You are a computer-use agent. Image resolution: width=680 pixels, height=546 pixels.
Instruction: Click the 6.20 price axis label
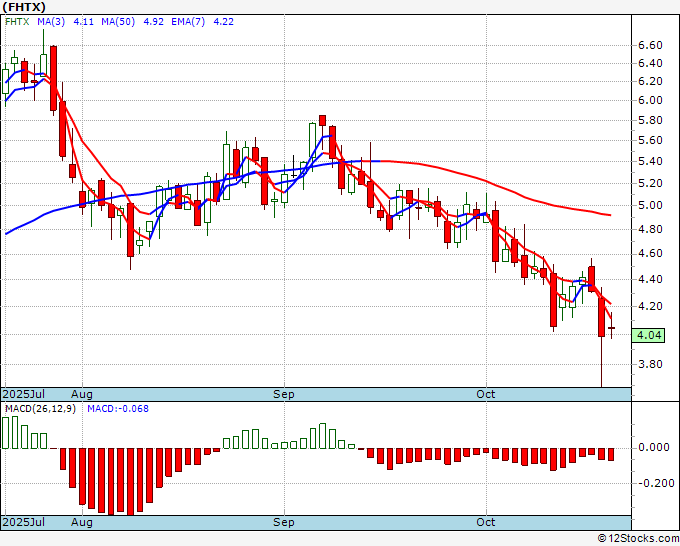coord(650,82)
